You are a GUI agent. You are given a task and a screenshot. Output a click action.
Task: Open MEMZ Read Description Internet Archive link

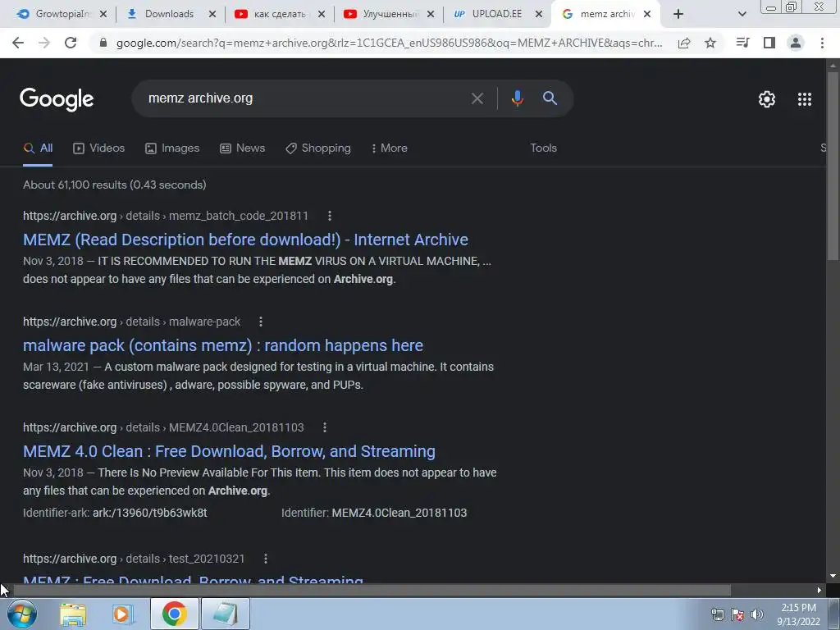[245, 240]
